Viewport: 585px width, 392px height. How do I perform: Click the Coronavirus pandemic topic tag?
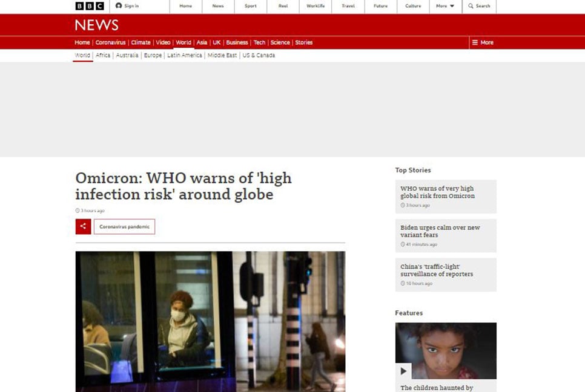pos(124,226)
